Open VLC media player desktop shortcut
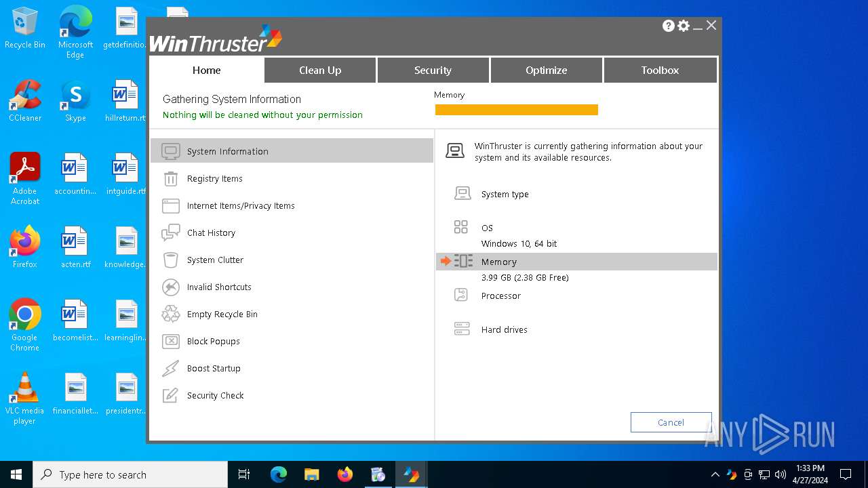 click(24, 399)
